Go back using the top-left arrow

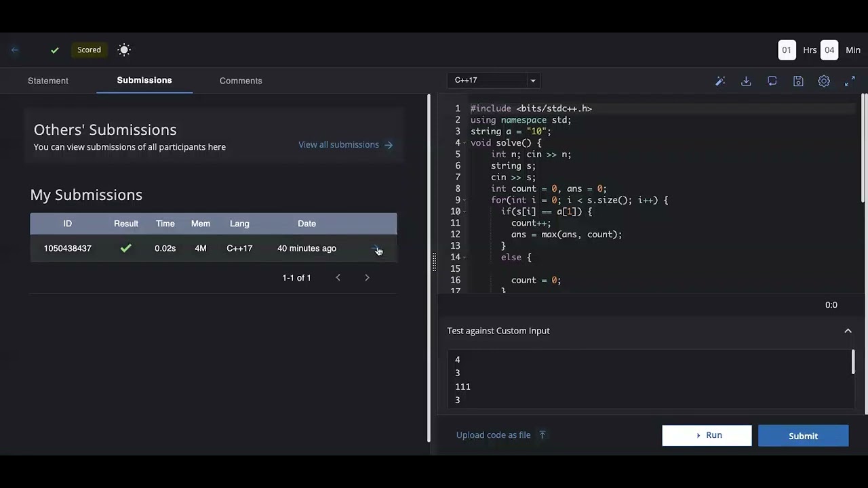15,49
